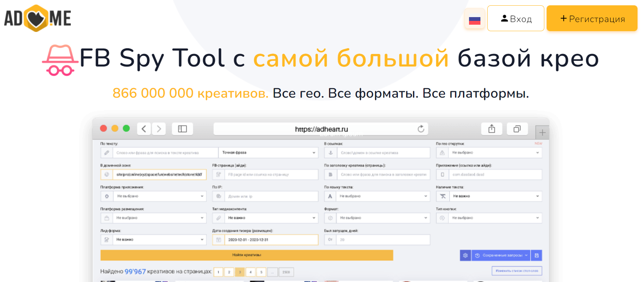Click the FB-страница (айди) input

point(271,174)
